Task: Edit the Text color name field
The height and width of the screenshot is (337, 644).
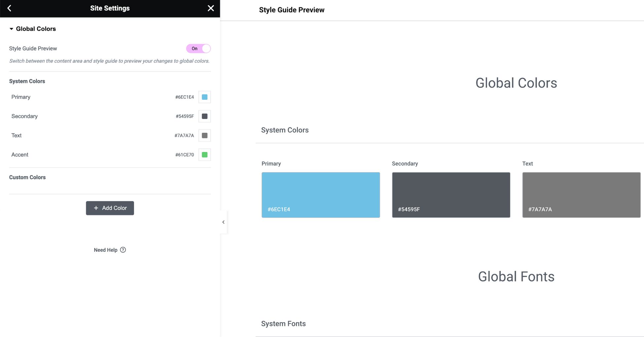Action: click(x=17, y=135)
